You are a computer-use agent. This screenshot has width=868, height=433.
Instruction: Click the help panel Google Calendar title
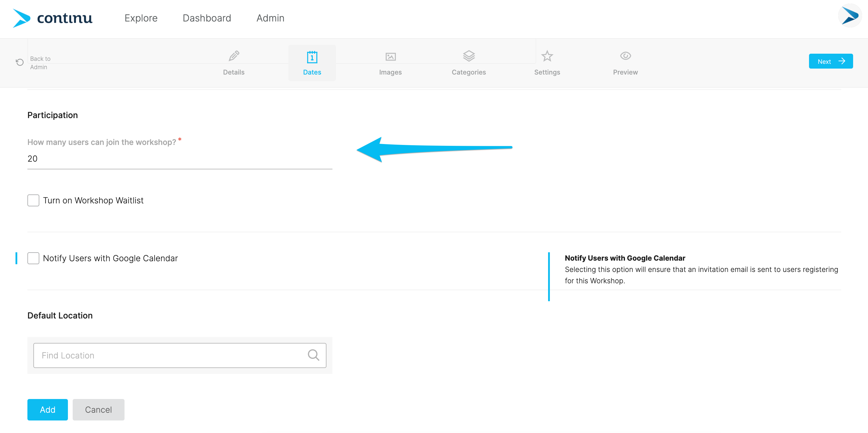(x=625, y=258)
